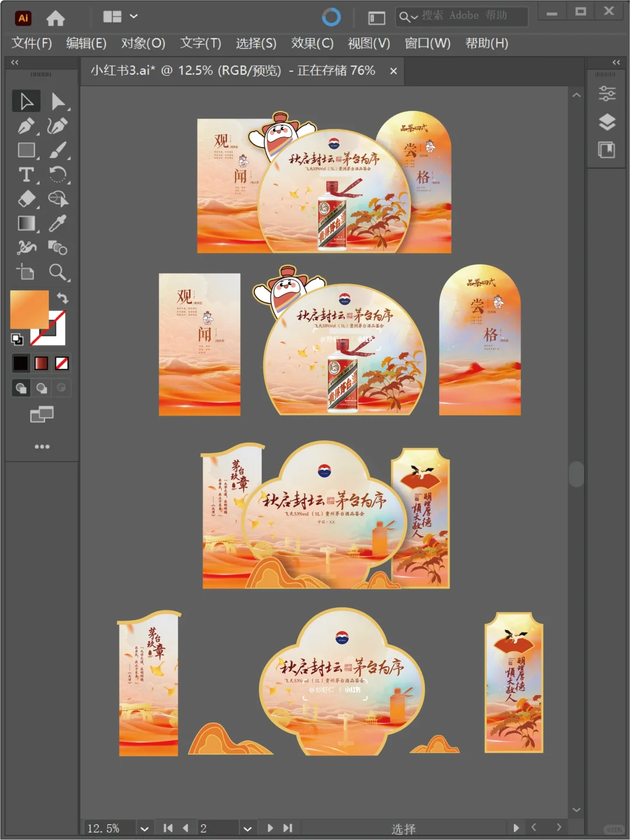630x840 pixels.
Task: Select the Curvature tool
Action: tap(58, 126)
